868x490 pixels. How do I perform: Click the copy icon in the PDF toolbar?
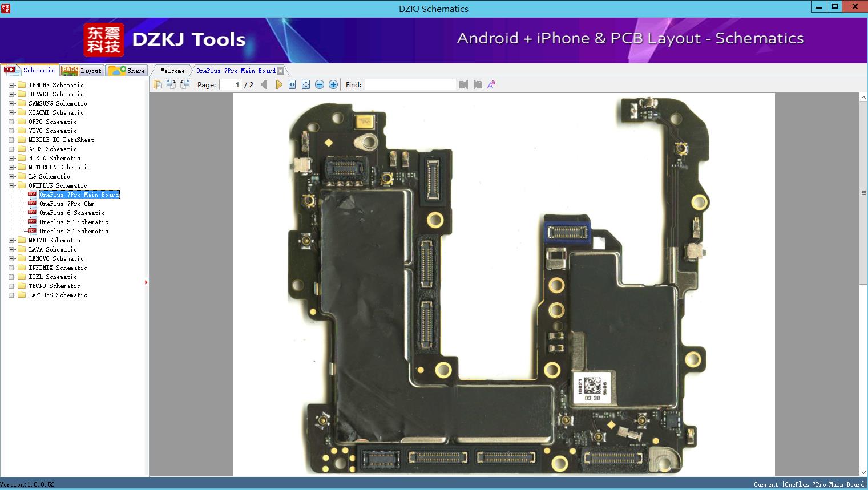[x=158, y=84]
